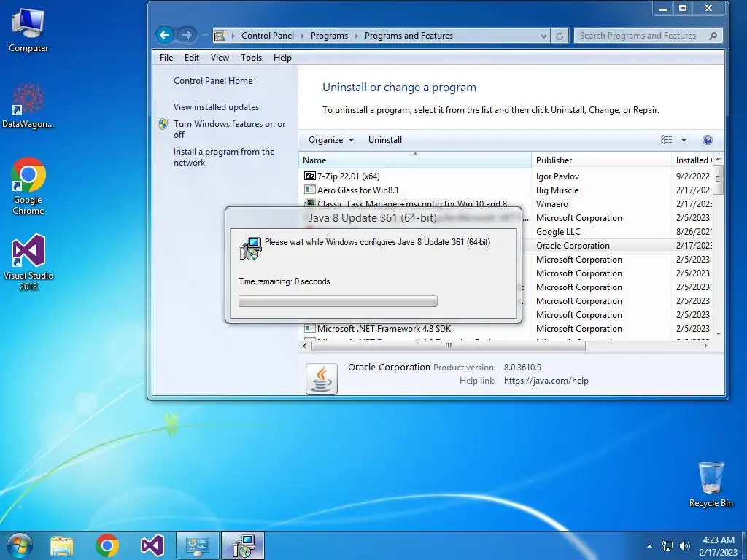Open Turn Windows features on or off
The width and height of the screenshot is (747, 560).
pyautogui.click(x=229, y=129)
